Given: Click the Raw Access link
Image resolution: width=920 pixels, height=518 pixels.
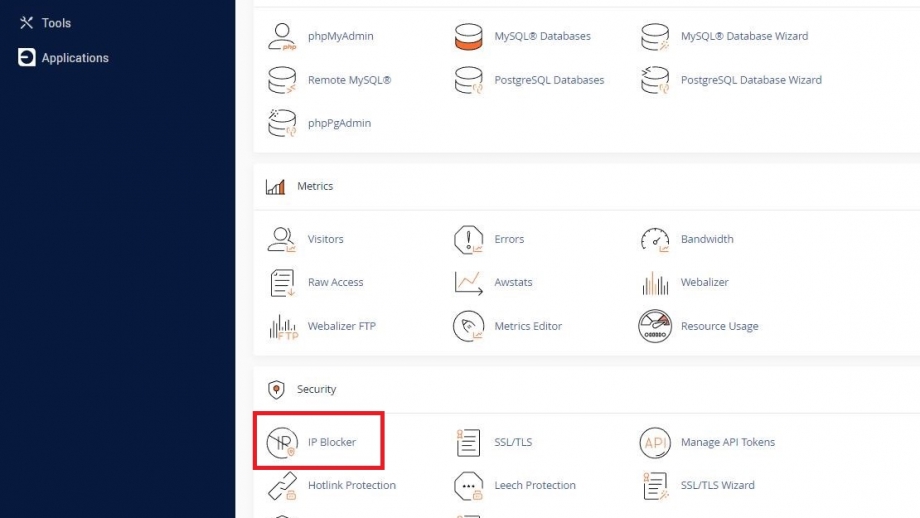Looking at the screenshot, I should point(336,283).
